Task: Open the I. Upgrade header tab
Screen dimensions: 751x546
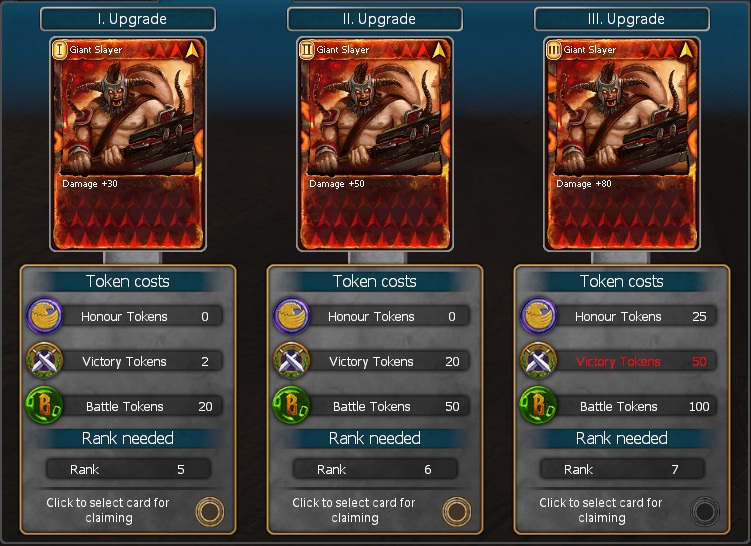Action: (x=128, y=19)
